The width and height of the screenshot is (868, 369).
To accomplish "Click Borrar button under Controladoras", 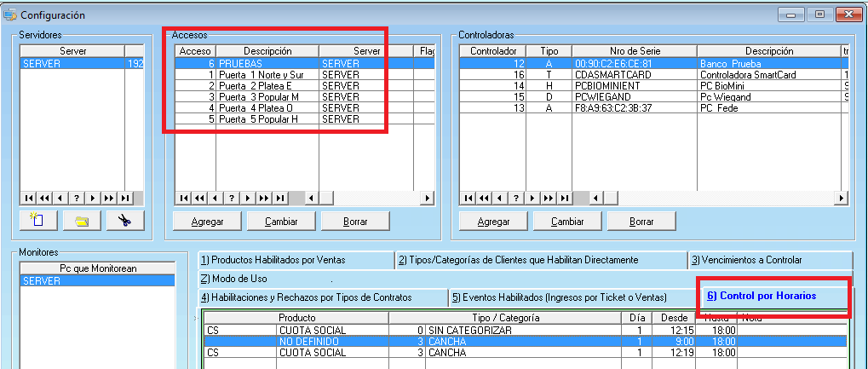I will coord(641,221).
